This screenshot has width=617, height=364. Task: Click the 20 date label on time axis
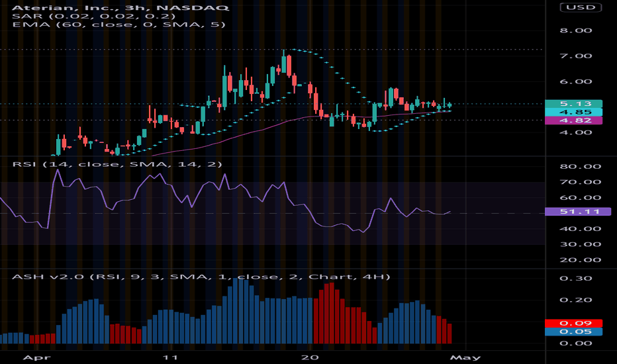click(310, 357)
